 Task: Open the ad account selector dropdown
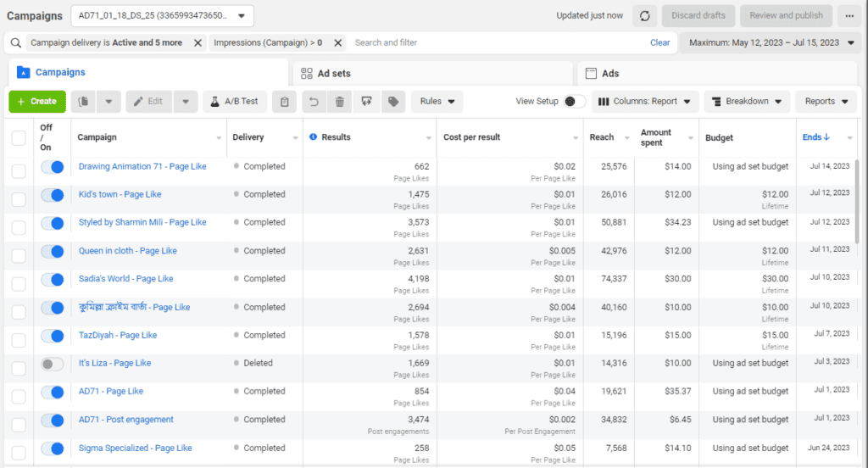pos(162,16)
